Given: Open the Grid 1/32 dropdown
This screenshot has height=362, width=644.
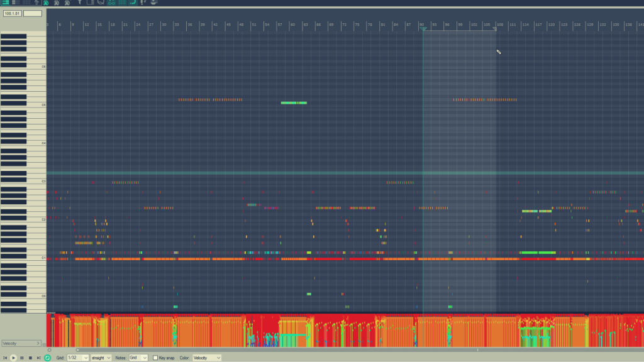Looking at the screenshot, I should (x=77, y=358).
